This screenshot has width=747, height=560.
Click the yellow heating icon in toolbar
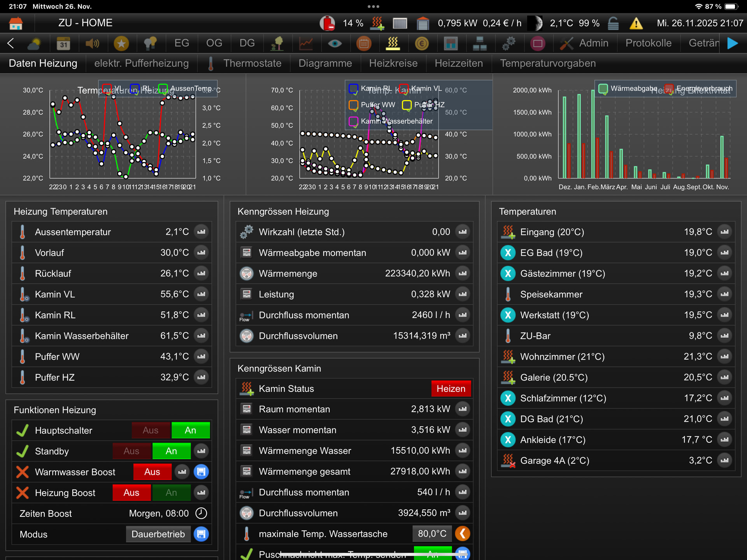[x=393, y=44]
